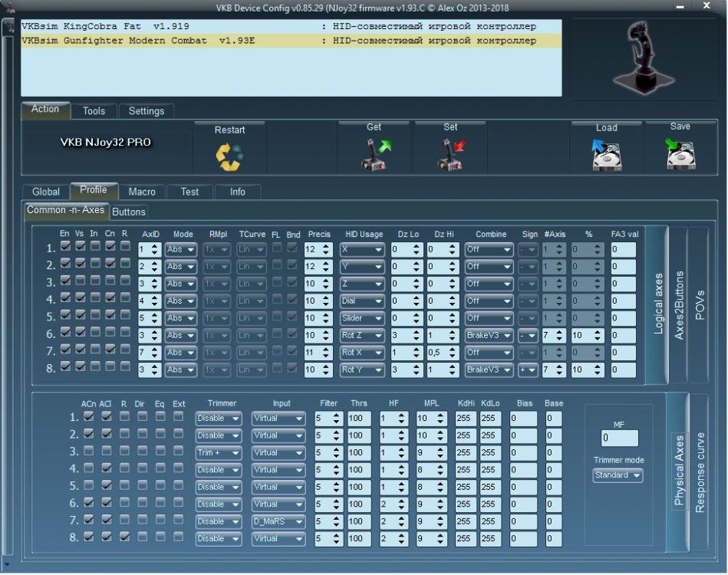728x575 pixels.
Task: Open the POVs vertical tab
Action: click(699, 305)
